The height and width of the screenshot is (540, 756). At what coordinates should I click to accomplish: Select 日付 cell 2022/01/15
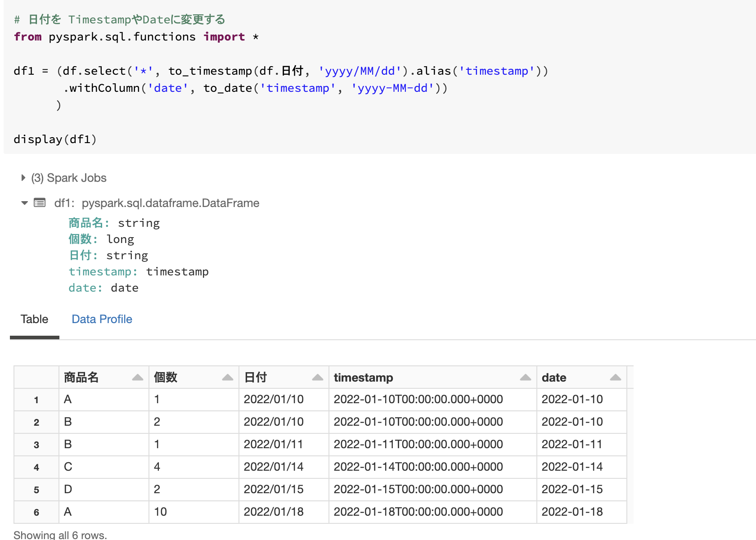pos(284,490)
